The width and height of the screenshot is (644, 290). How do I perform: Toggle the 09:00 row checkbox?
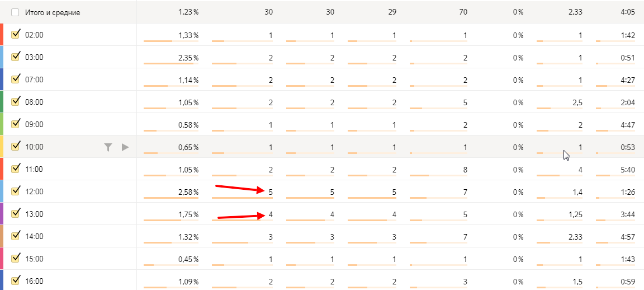pyautogui.click(x=16, y=124)
